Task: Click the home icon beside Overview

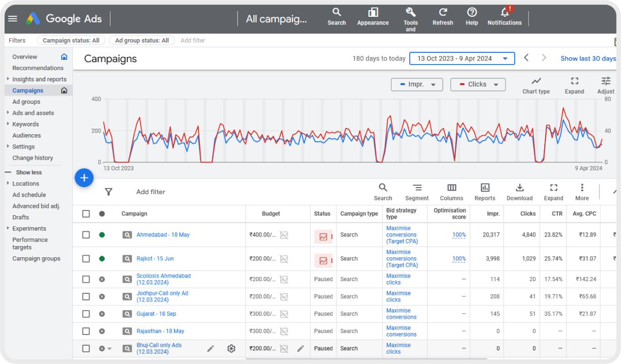Action: (64, 56)
